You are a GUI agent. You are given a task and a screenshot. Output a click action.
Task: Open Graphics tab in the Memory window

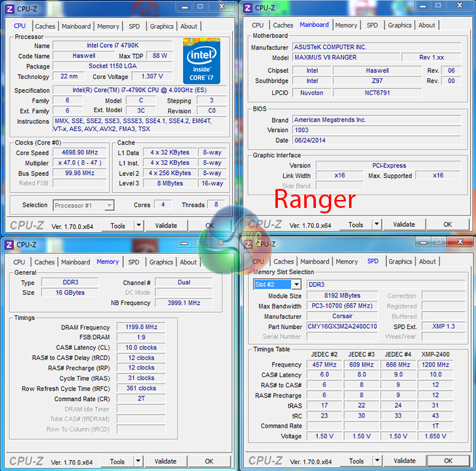pos(161,262)
